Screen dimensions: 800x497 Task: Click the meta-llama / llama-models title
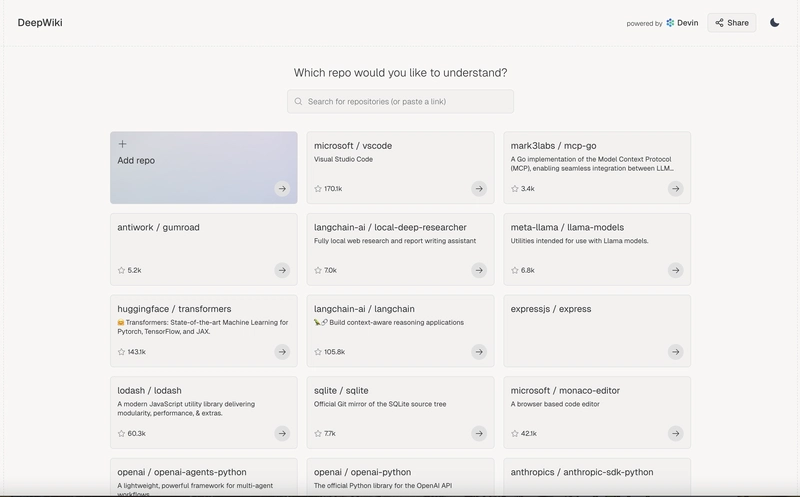tap(567, 227)
